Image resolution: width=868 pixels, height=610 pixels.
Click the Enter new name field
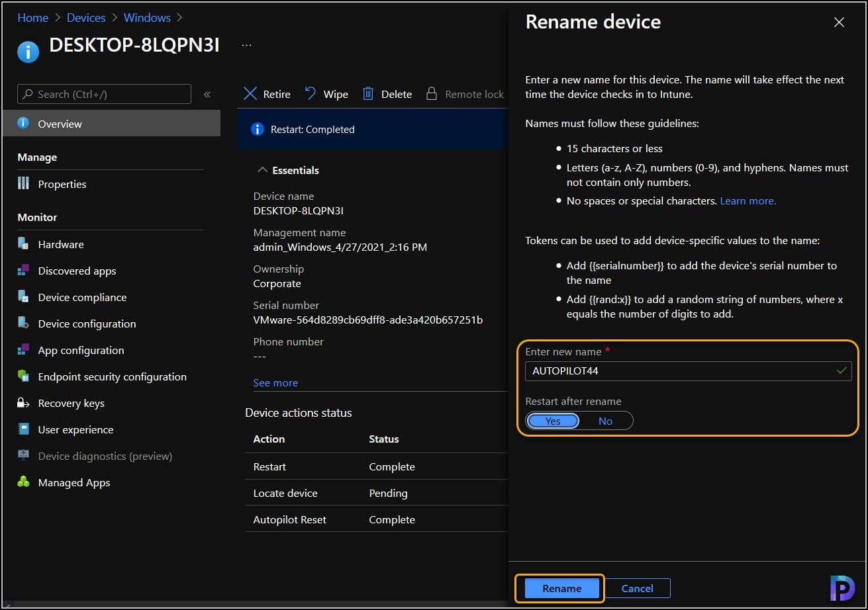pyautogui.click(x=689, y=370)
